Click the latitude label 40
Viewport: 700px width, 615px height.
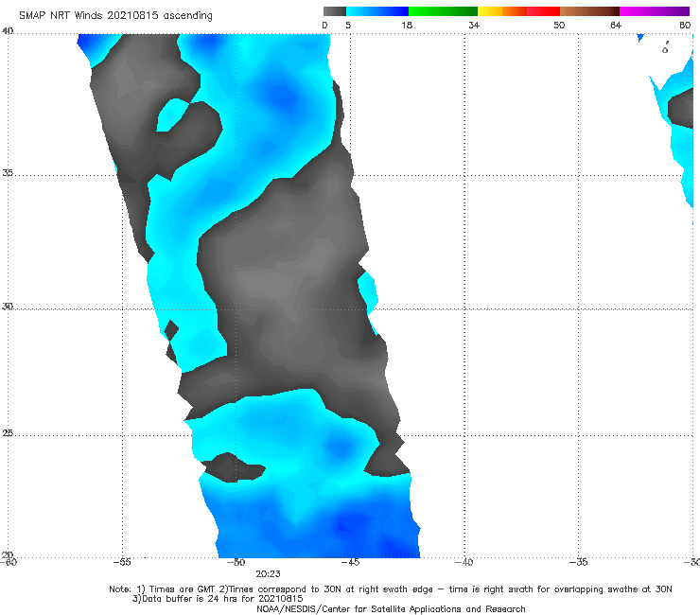(8, 31)
